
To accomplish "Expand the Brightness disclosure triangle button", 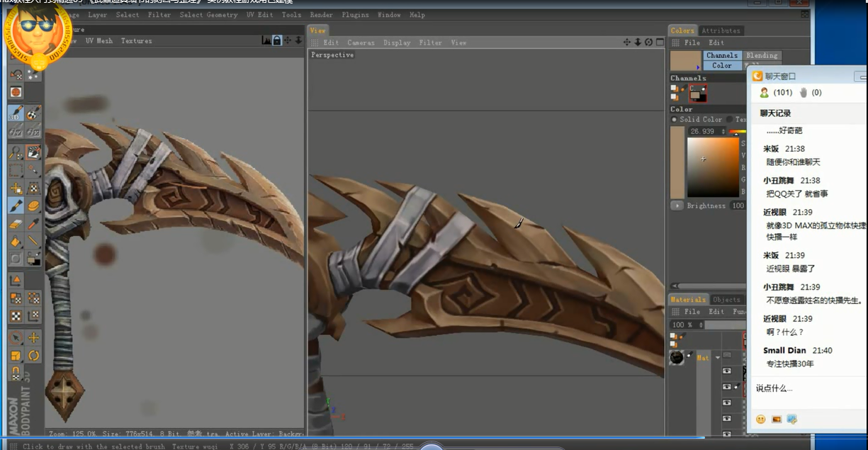I will 677,206.
